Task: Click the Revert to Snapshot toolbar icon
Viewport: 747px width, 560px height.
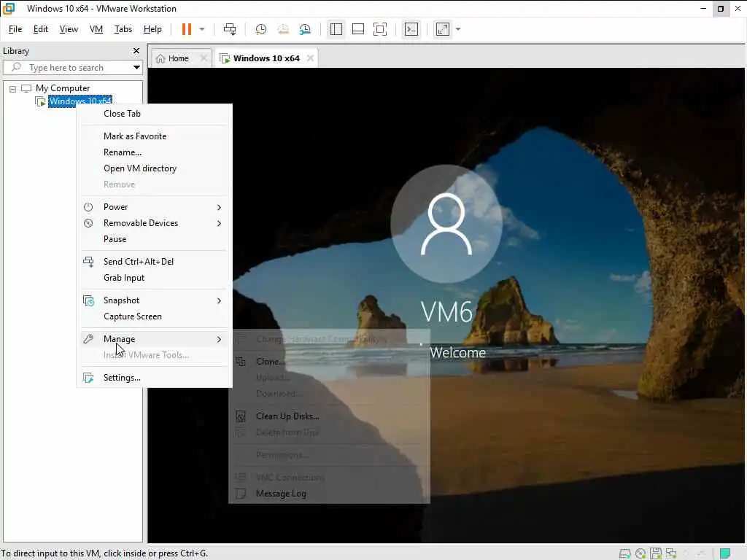Action: [283, 29]
